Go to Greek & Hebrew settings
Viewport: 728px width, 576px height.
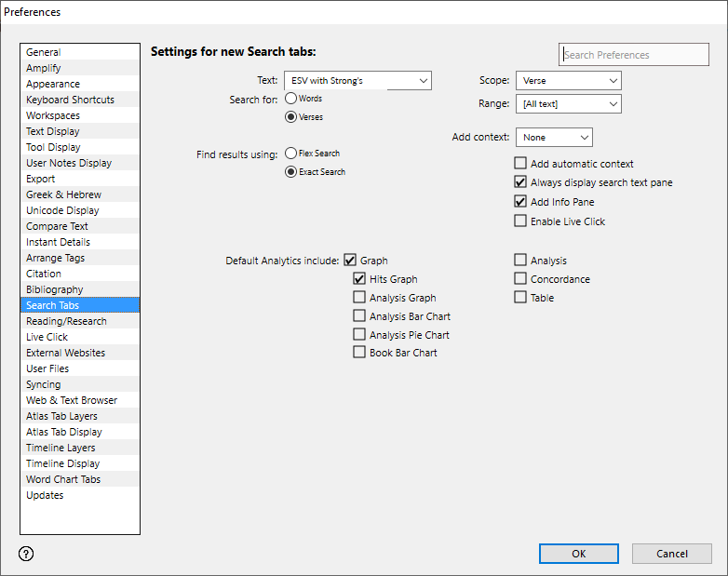tap(63, 194)
